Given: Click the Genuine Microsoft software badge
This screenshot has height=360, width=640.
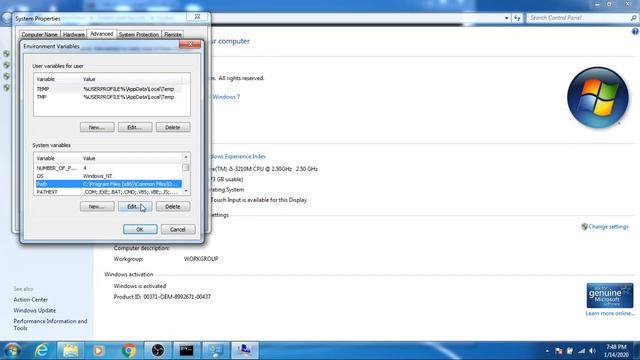Looking at the screenshot, I should pos(610,296).
